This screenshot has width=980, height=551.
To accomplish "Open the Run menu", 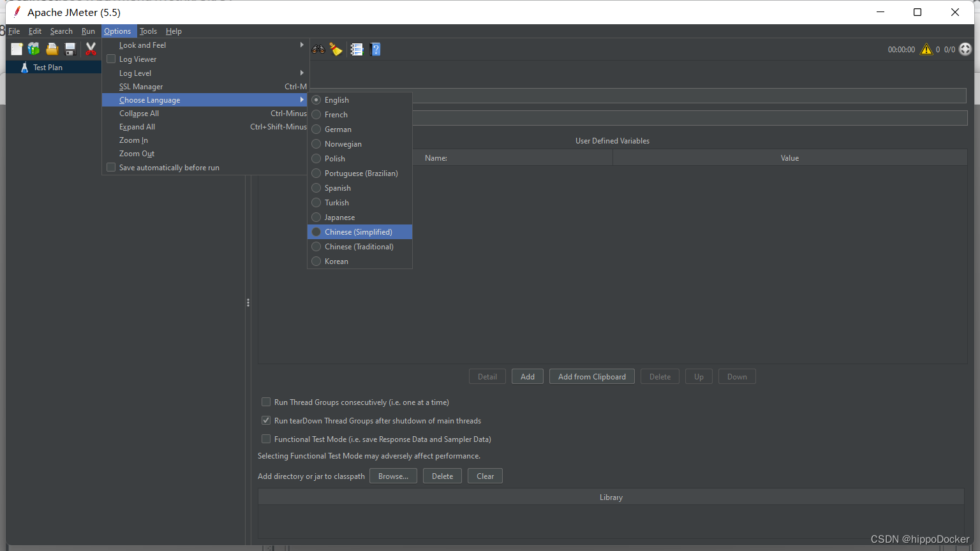I will 88,31.
